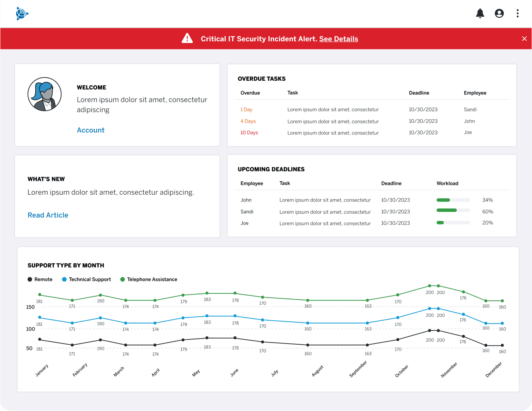Open the Read Article link
This screenshot has width=532, height=411.
pos(48,215)
